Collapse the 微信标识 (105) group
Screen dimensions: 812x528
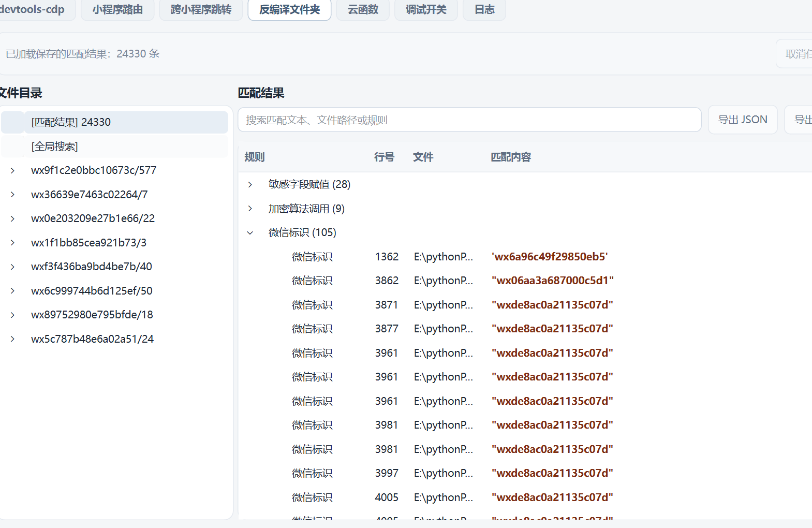[250, 233]
